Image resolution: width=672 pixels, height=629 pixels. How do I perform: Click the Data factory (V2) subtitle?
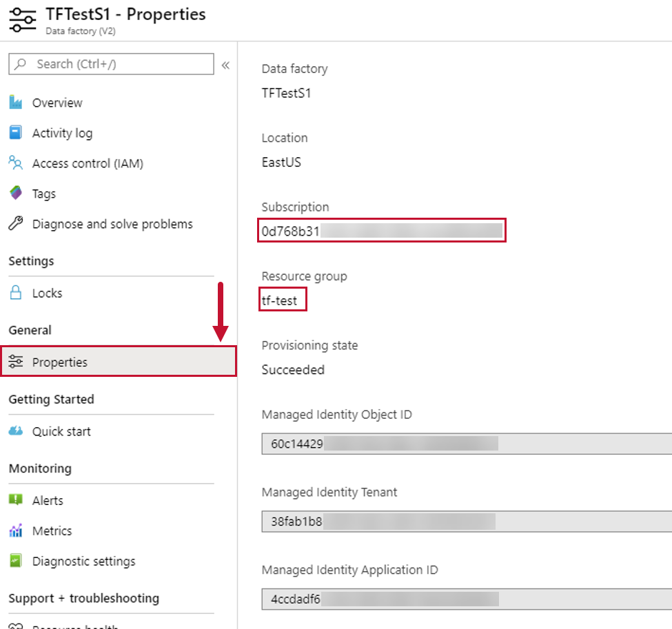pyautogui.click(x=81, y=31)
